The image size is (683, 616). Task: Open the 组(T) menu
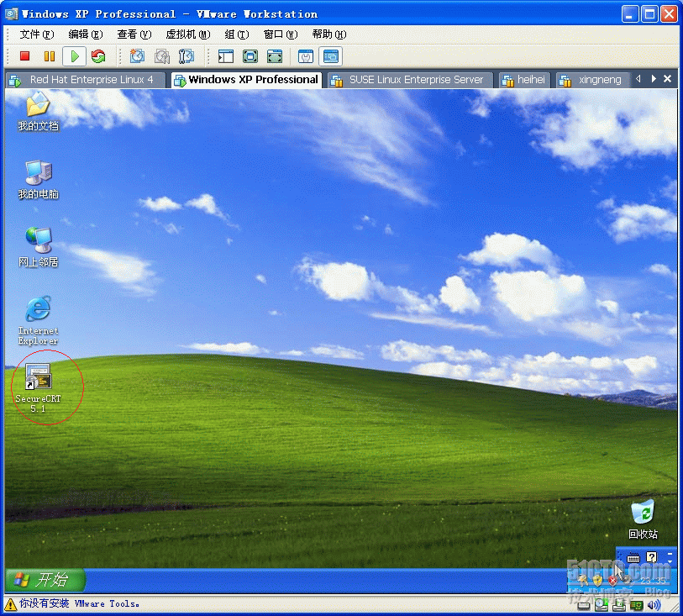pos(237,34)
